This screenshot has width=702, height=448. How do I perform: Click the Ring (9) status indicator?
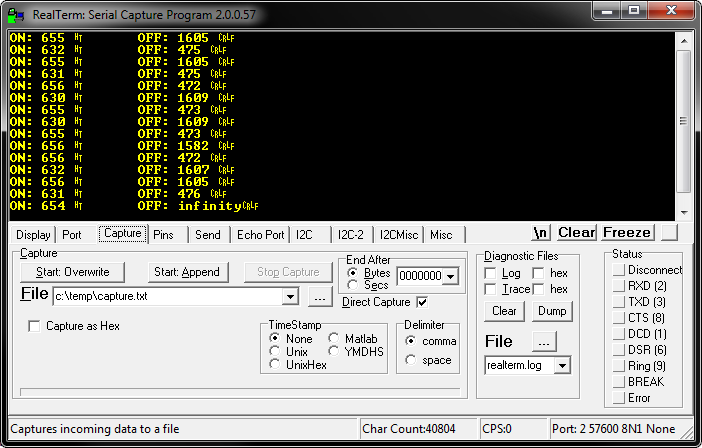coord(619,366)
